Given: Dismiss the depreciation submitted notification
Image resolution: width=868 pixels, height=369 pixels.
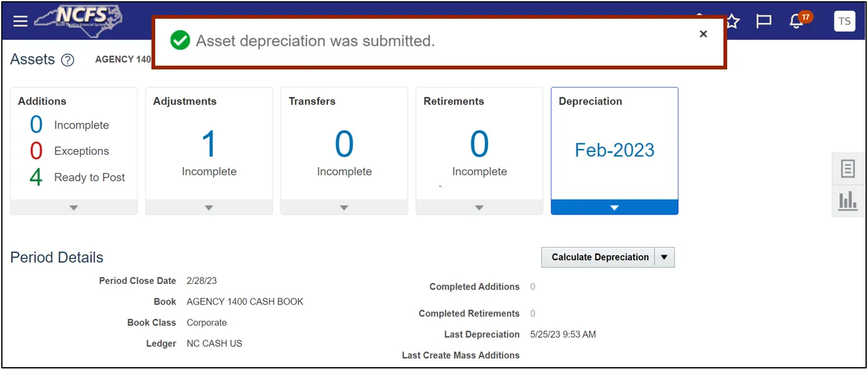Looking at the screenshot, I should tap(703, 34).
